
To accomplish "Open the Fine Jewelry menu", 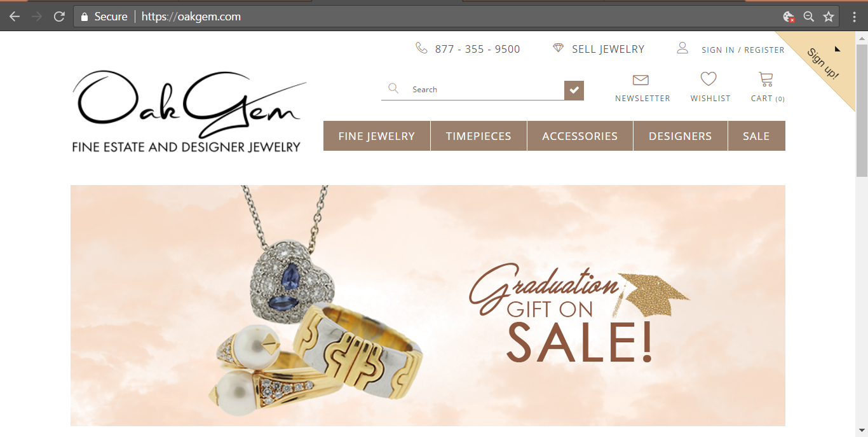I will pos(377,136).
